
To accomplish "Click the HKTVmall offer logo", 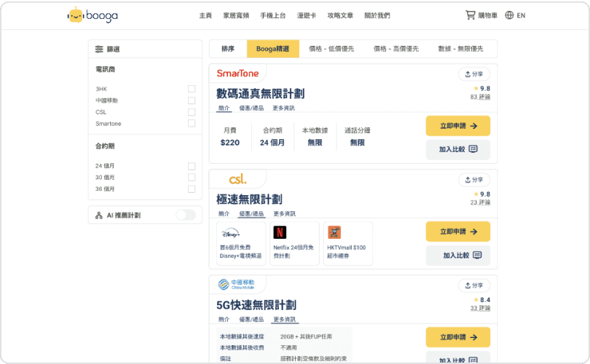I will pos(334,232).
